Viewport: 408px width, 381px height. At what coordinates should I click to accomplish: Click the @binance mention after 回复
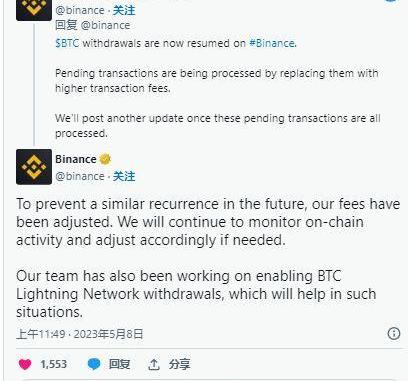(x=105, y=25)
